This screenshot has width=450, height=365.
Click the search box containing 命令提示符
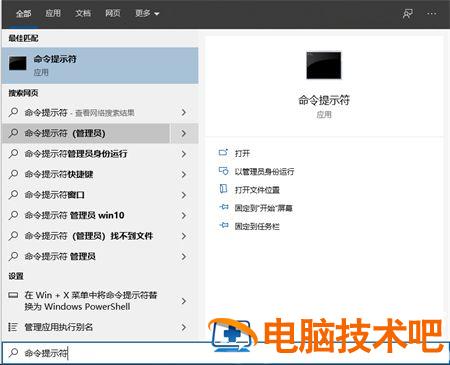[225, 353]
